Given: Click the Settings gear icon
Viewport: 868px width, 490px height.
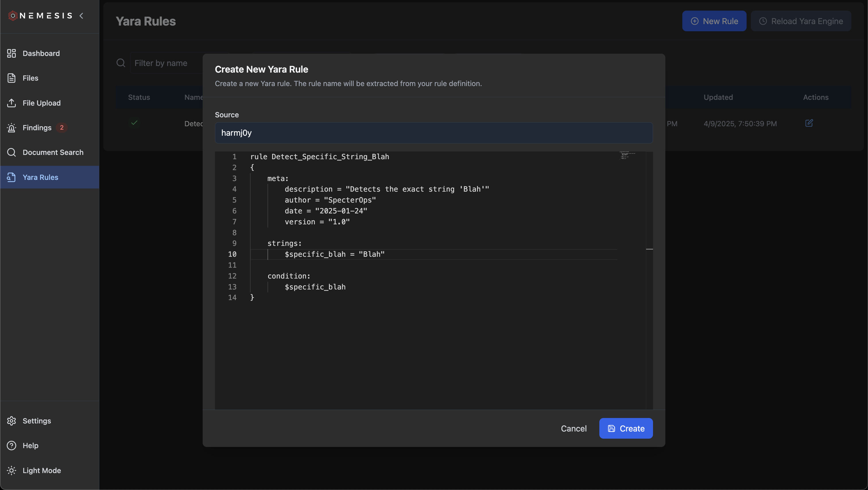Looking at the screenshot, I should pyautogui.click(x=11, y=421).
